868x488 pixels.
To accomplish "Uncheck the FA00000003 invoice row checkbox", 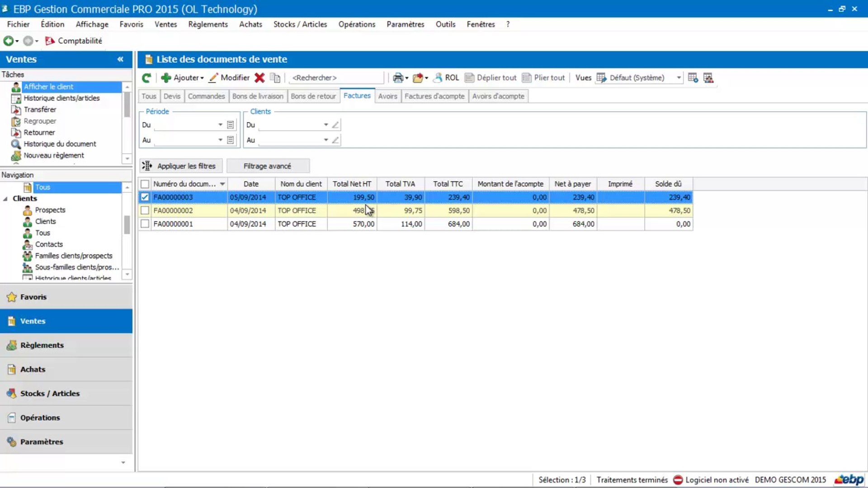I will pos(145,197).
